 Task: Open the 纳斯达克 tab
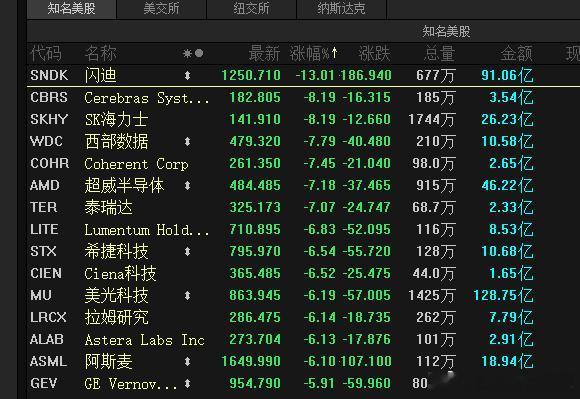click(341, 9)
